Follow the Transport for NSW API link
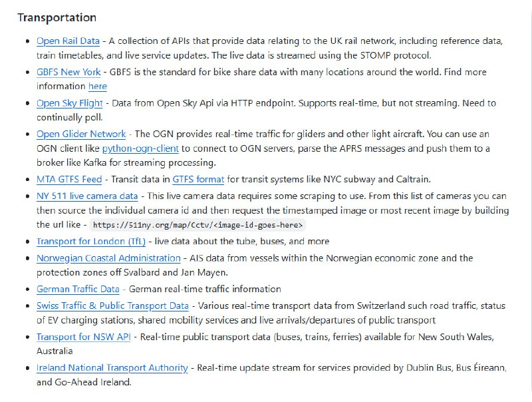 point(83,337)
